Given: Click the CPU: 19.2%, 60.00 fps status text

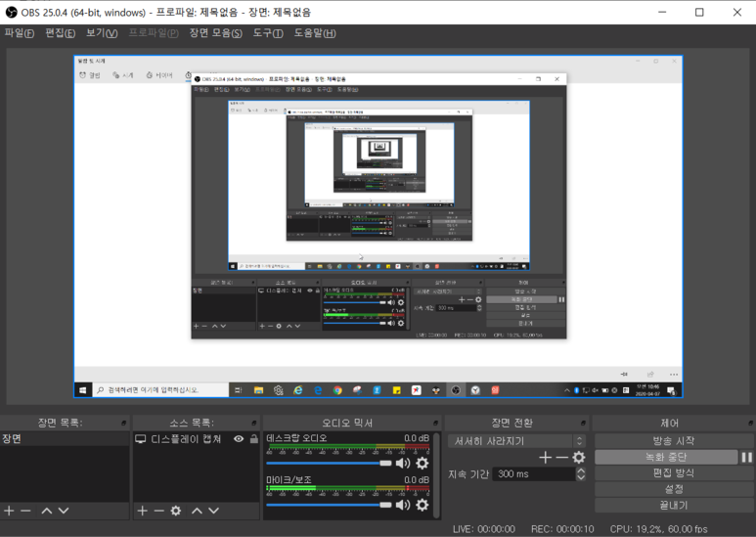Looking at the screenshot, I should coord(658,529).
